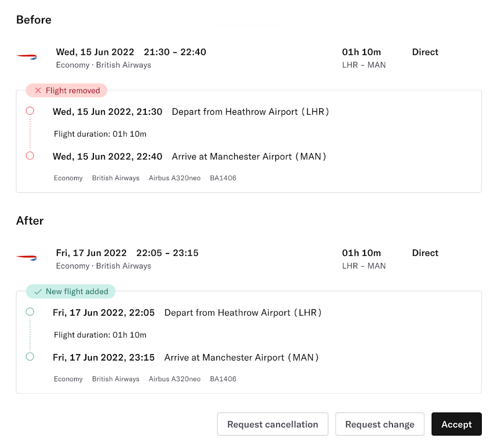Collapse the Before section header
The image size is (491, 448).
click(x=34, y=19)
